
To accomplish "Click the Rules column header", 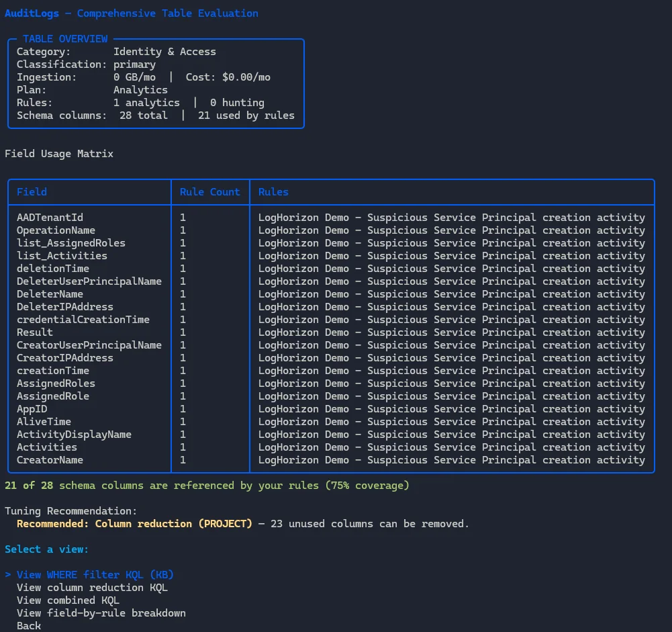I will [273, 192].
